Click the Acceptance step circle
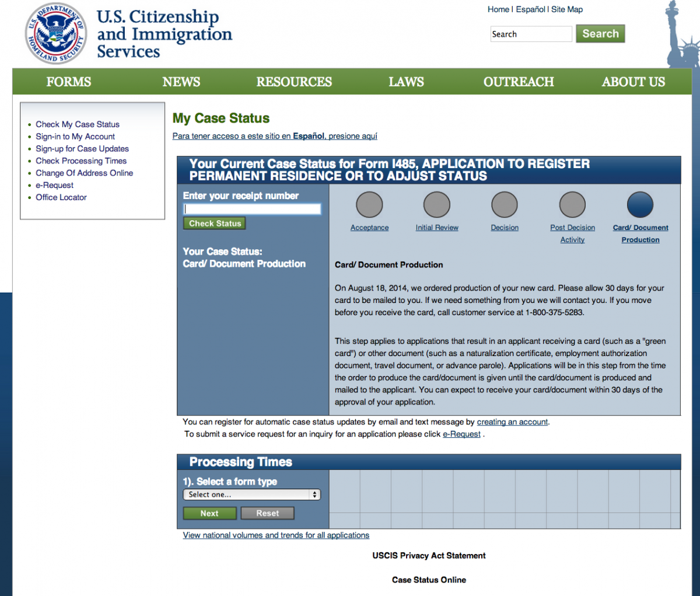This screenshot has height=596, width=700. (x=369, y=205)
